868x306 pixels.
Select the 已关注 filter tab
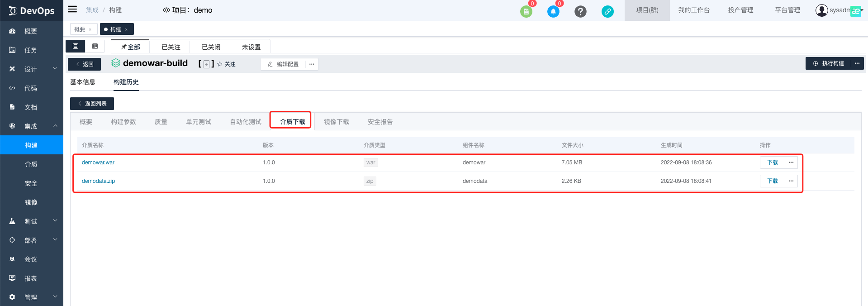point(171,47)
